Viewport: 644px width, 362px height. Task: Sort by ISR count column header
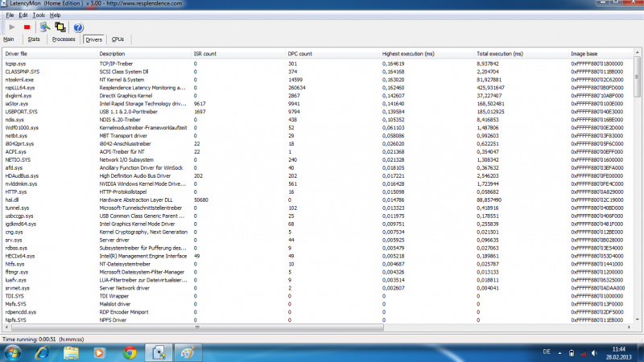coord(237,54)
